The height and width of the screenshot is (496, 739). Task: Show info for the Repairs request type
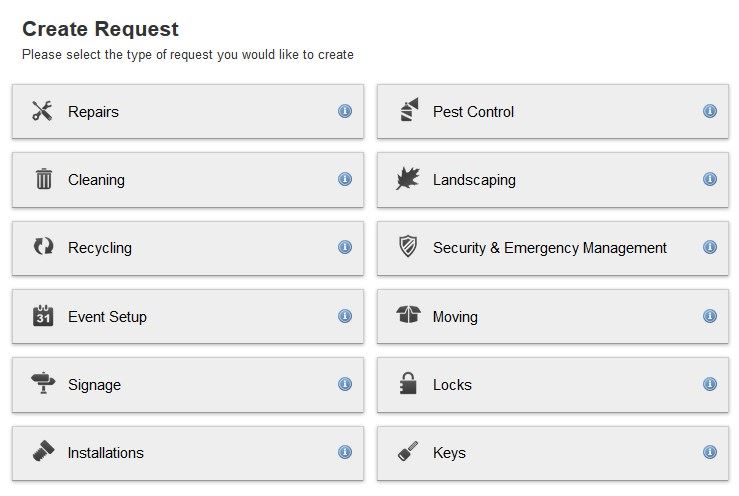[x=345, y=111]
